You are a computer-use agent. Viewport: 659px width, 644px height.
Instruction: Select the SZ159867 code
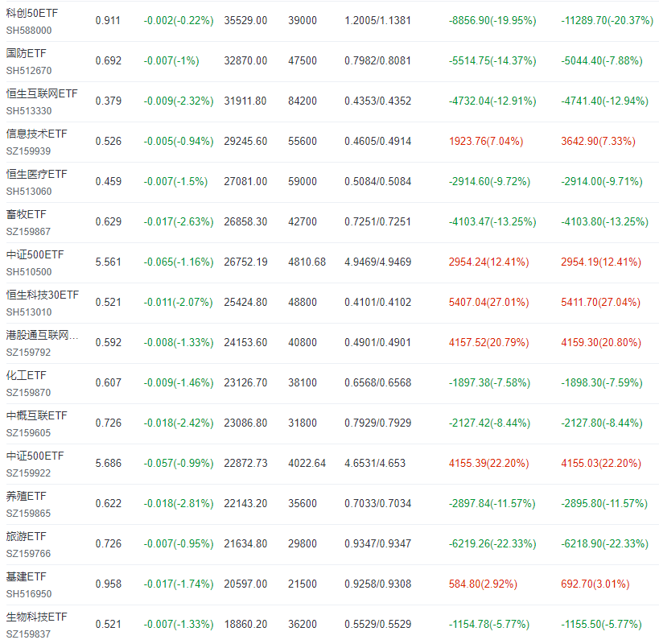point(28,232)
